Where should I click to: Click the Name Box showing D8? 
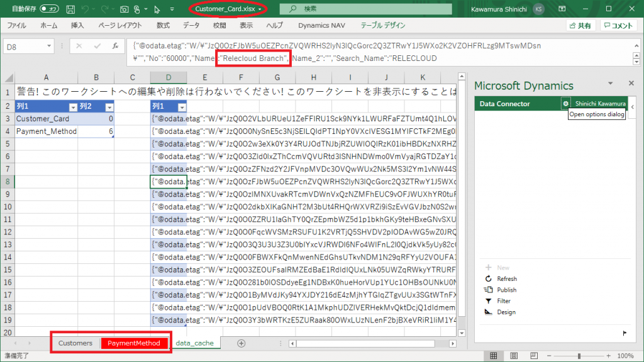[25, 47]
